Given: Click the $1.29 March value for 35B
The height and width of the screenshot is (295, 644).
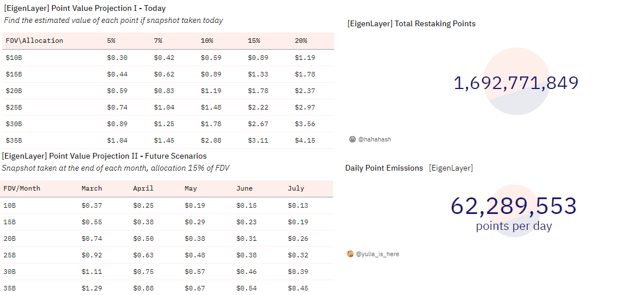Looking at the screenshot, I should (x=92, y=288).
